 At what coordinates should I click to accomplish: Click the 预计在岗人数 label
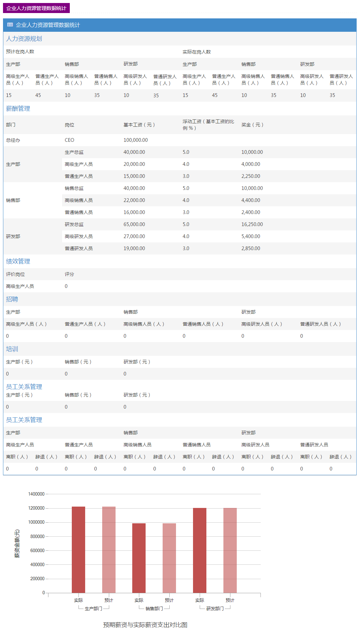[x=20, y=51]
